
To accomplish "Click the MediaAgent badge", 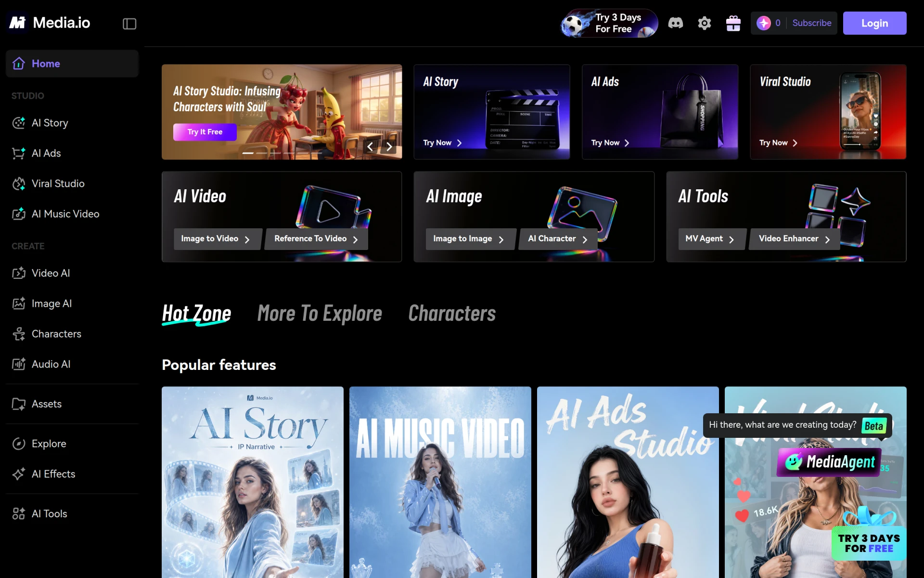I will [x=829, y=462].
